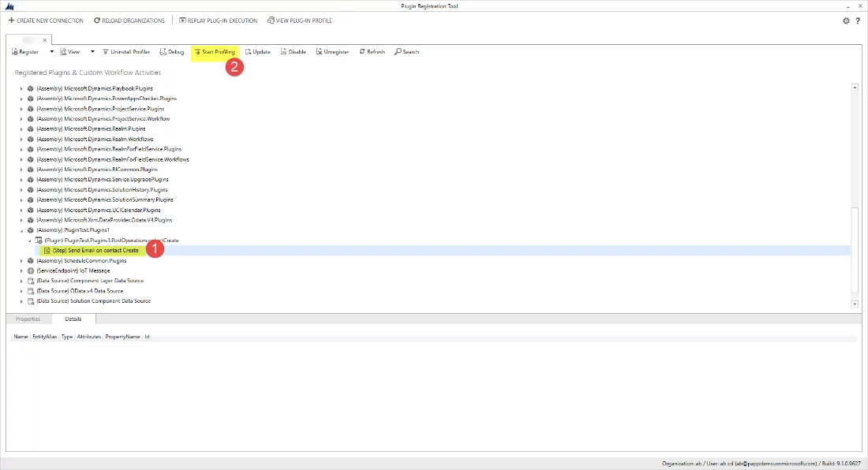This screenshot has width=868, height=470.
Task: Sort by the PropertyName column header
Action: (x=122, y=337)
